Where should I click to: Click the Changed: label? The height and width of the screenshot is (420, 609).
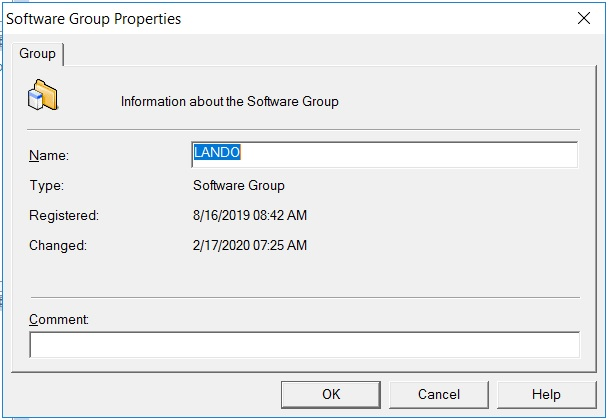tap(58, 245)
